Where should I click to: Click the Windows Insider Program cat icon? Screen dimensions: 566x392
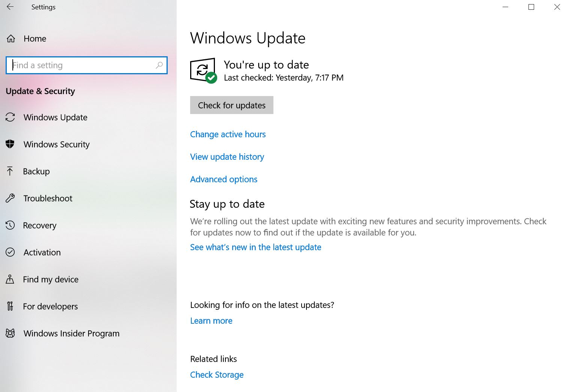pos(10,333)
